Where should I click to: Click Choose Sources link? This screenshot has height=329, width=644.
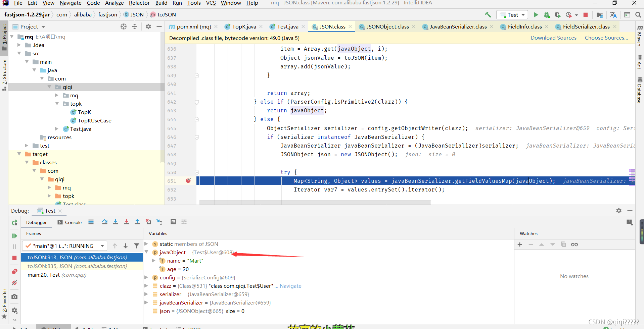tap(606, 38)
